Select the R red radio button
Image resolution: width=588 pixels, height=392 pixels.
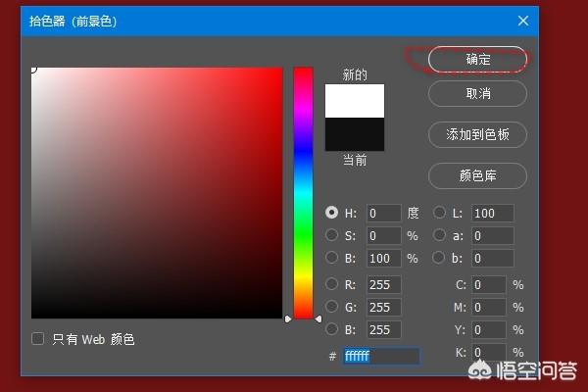pos(331,284)
